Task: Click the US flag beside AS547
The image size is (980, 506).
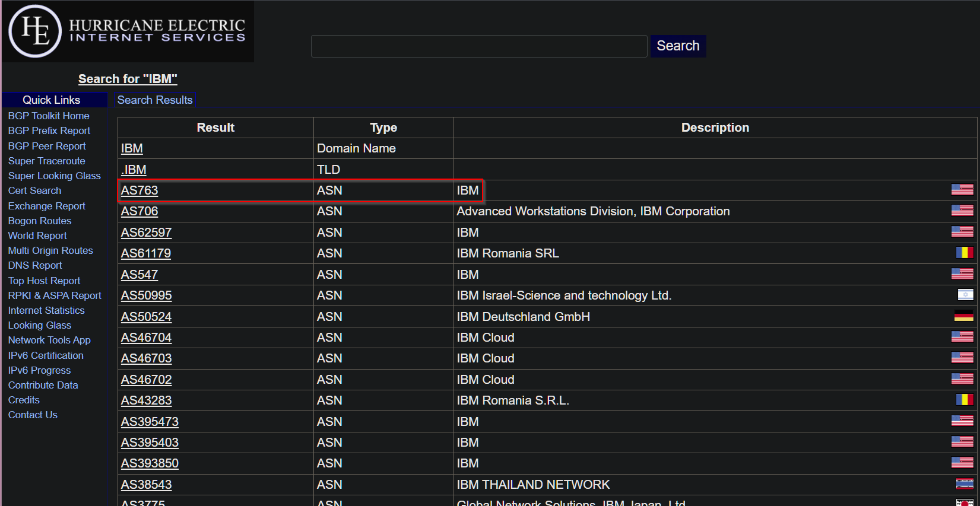Action: click(962, 274)
